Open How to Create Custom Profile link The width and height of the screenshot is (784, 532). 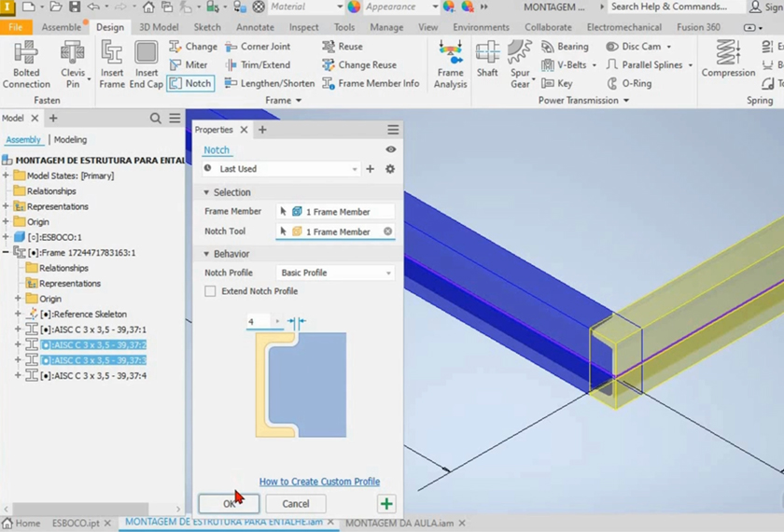pyautogui.click(x=319, y=482)
